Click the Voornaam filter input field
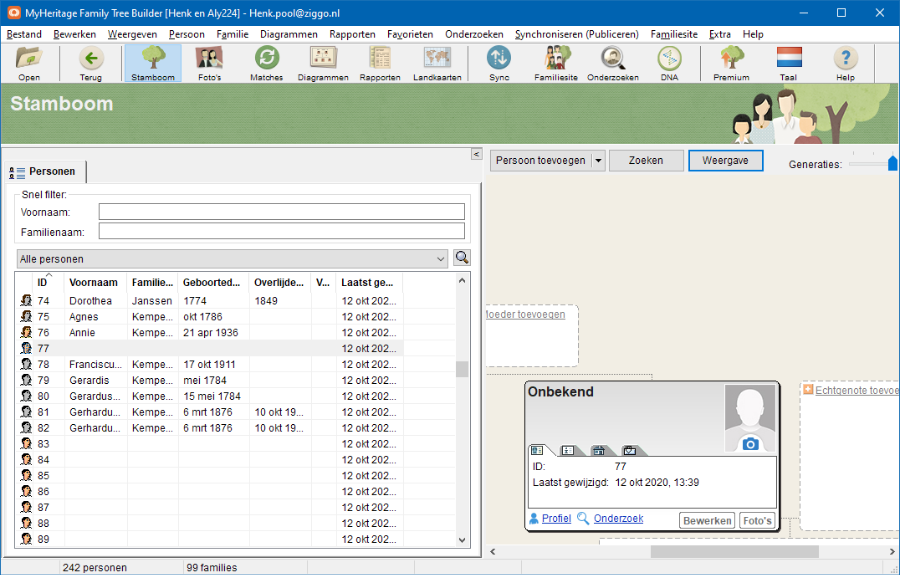This screenshot has height=575, width=900. (x=281, y=211)
